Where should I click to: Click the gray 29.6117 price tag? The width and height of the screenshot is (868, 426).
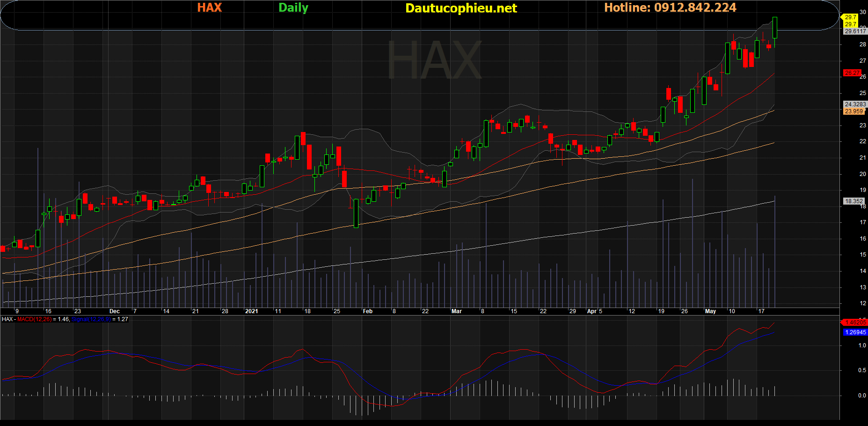(855, 31)
